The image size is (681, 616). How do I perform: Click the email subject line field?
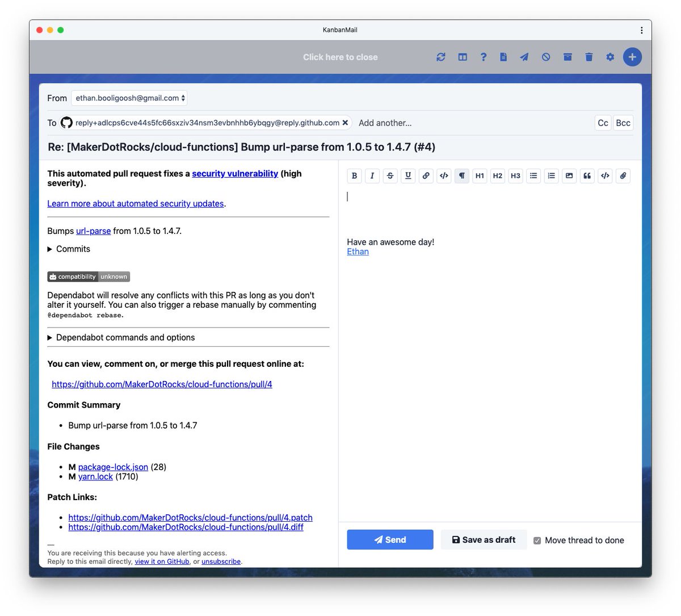pos(340,147)
